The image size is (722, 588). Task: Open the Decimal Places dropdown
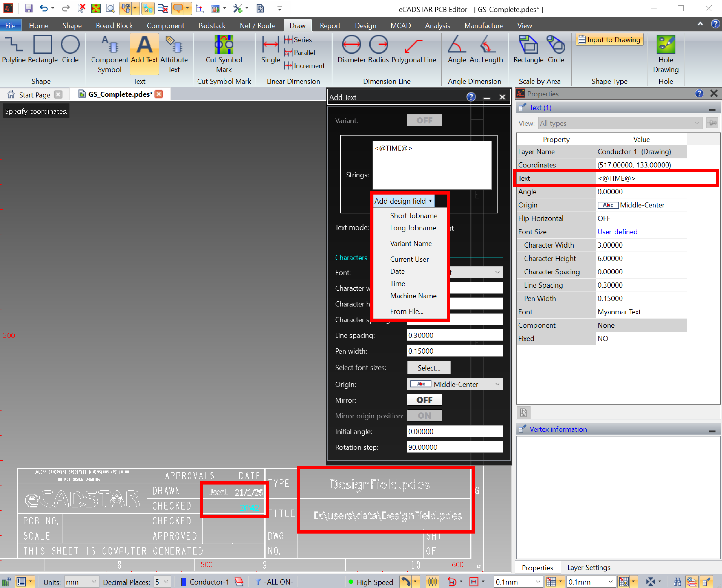coord(162,582)
